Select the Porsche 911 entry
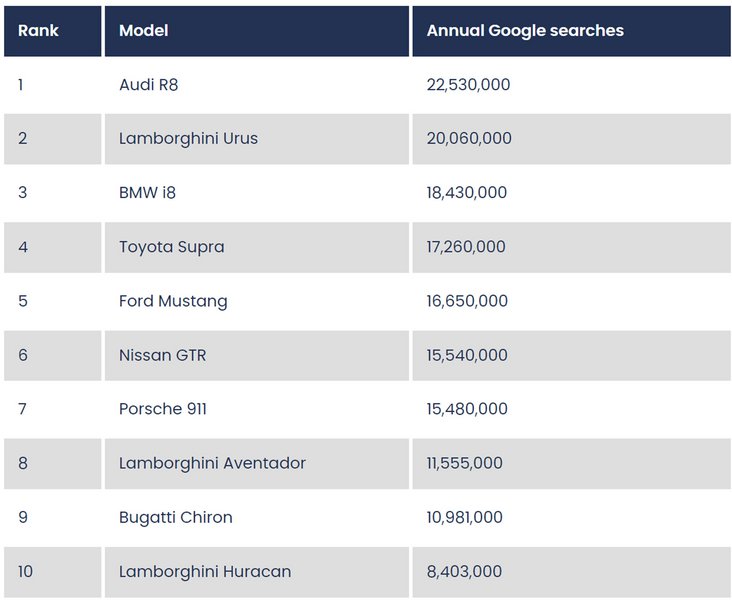732x600 pixels. [x=163, y=409]
